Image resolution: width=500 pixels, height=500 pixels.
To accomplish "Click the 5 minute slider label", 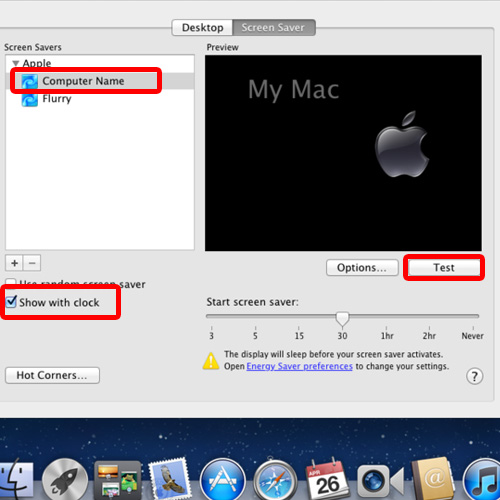I will [255, 336].
